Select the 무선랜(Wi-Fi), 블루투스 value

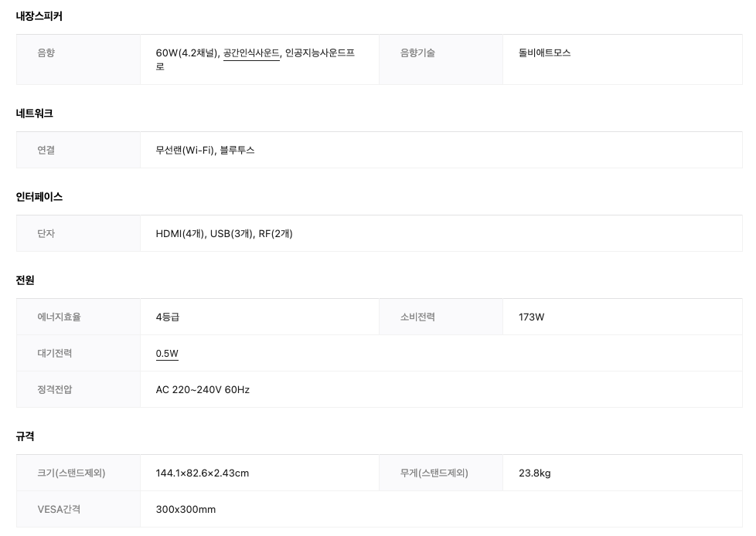tap(205, 151)
